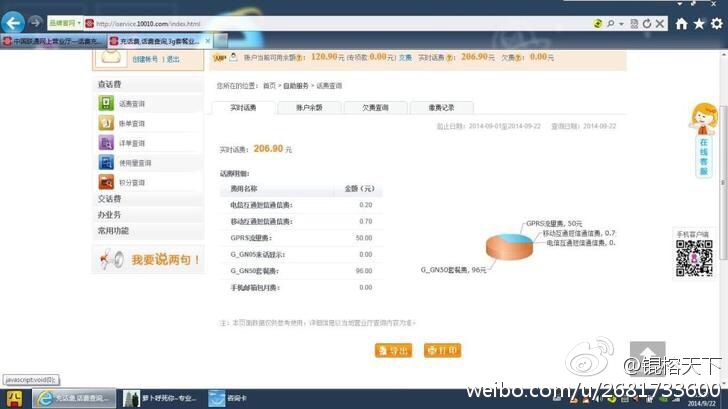Expand the 办业务 sidebar section

(x=110, y=215)
